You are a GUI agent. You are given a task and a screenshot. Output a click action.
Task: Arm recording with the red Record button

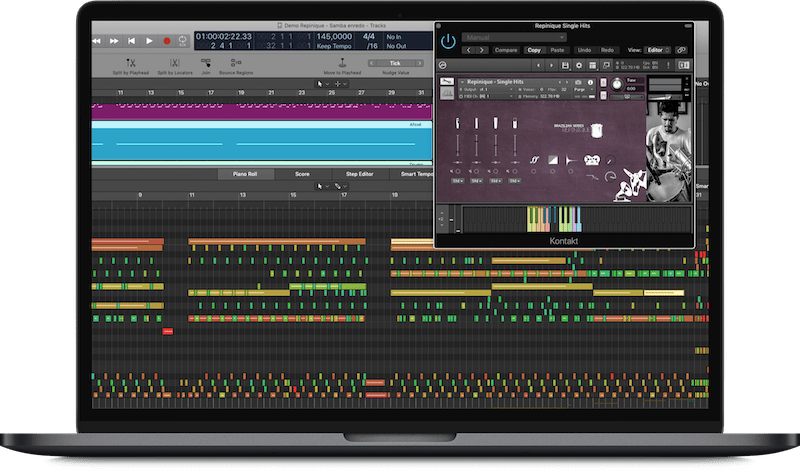(166, 41)
